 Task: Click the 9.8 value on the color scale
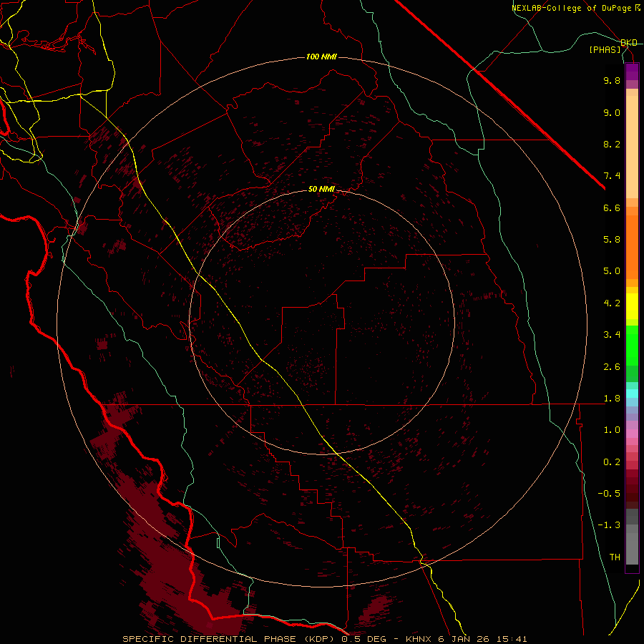[612, 80]
